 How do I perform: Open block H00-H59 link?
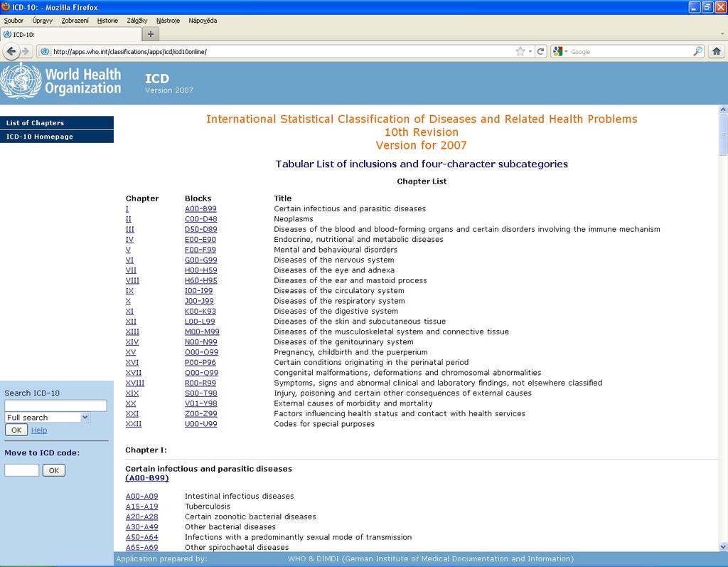point(201,270)
